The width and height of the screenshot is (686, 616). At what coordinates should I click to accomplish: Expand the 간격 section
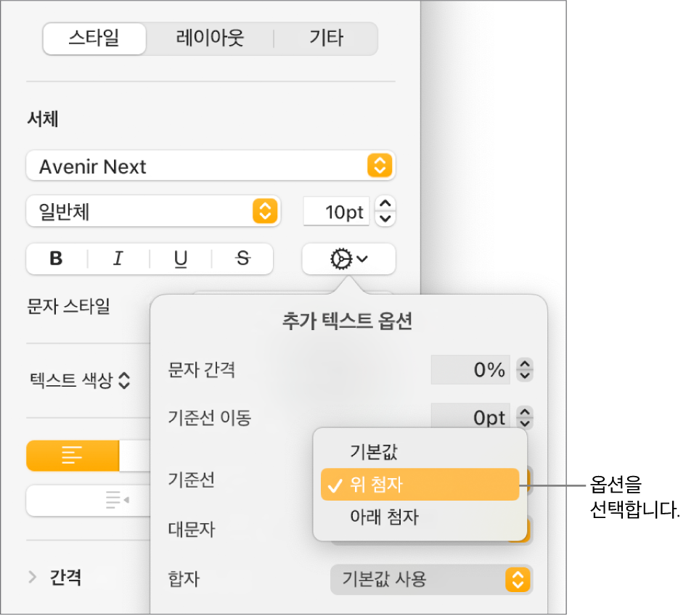tap(33, 577)
